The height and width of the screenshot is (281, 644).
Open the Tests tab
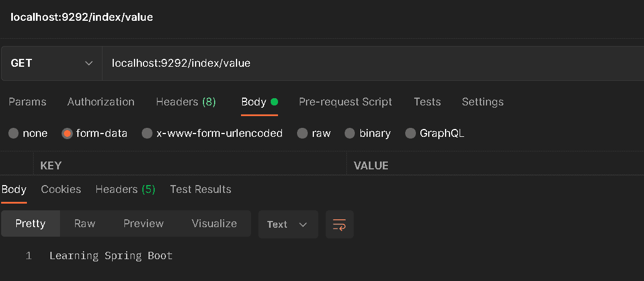[x=427, y=102]
